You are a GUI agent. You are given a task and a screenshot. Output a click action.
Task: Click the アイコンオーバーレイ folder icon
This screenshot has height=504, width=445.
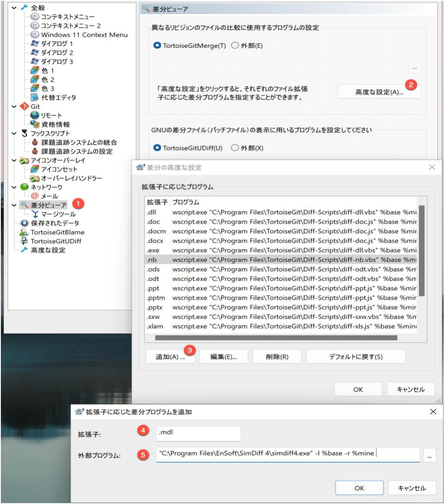click(24, 160)
